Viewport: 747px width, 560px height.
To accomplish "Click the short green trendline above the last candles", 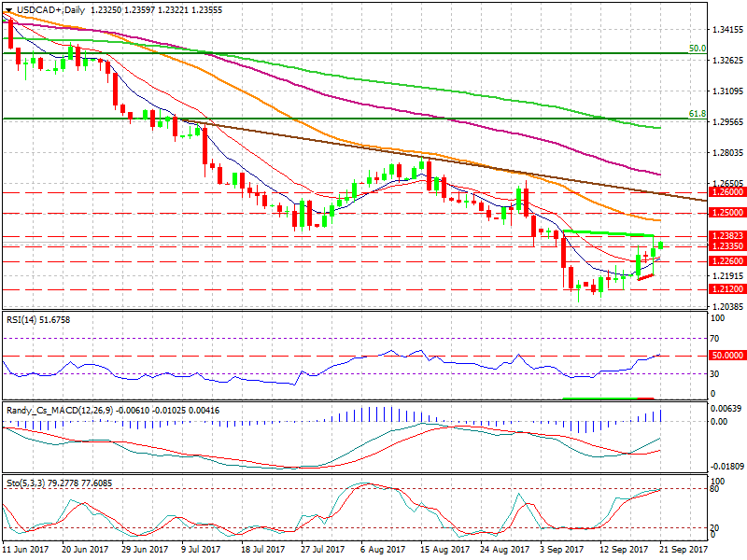I will [607, 232].
